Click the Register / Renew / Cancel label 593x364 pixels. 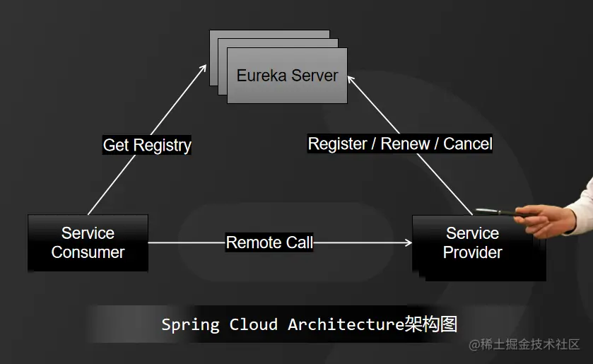[400, 143]
